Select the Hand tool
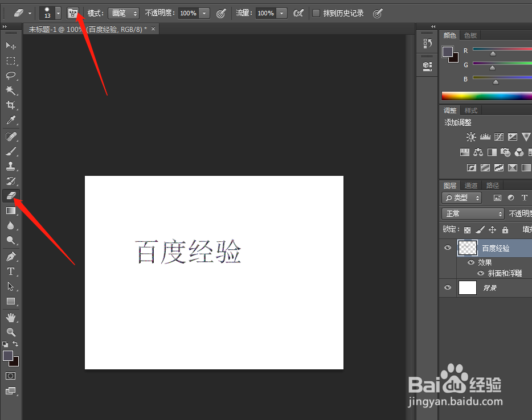The height and width of the screenshot is (420, 532). 11,318
